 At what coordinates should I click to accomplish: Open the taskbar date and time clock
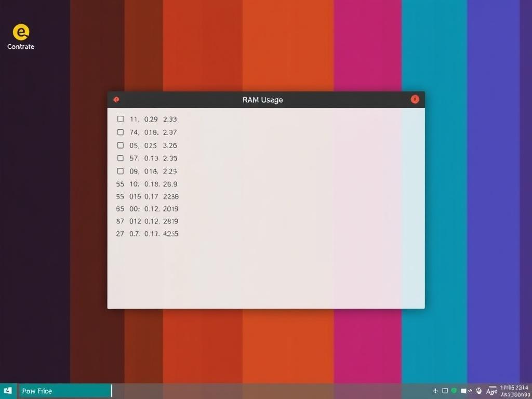pyautogui.click(x=514, y=391)
